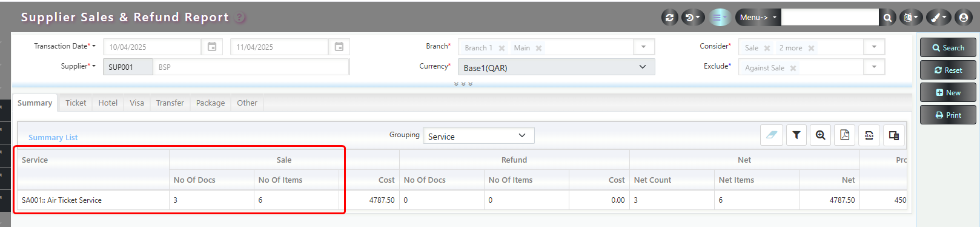Switch to the Transfer tab
980x227 pixels.
point(170,103)
